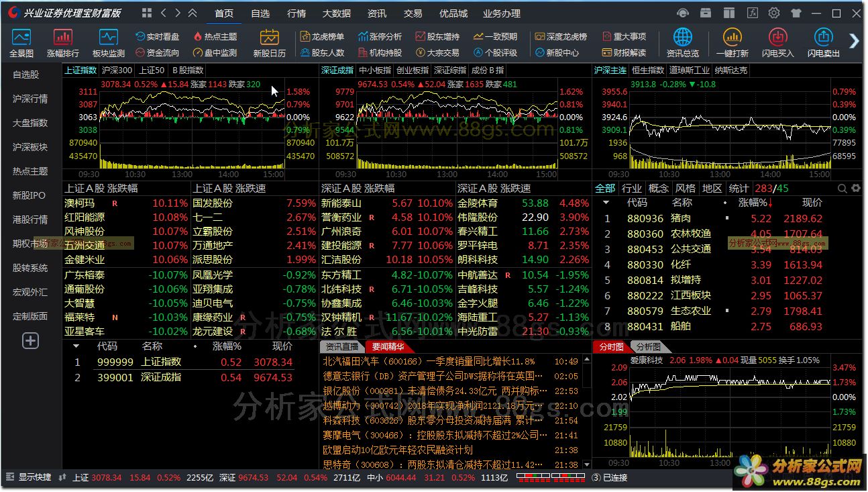Open 实时看盘 real-time watch
868x492 pixels.
tap(158, 36)
